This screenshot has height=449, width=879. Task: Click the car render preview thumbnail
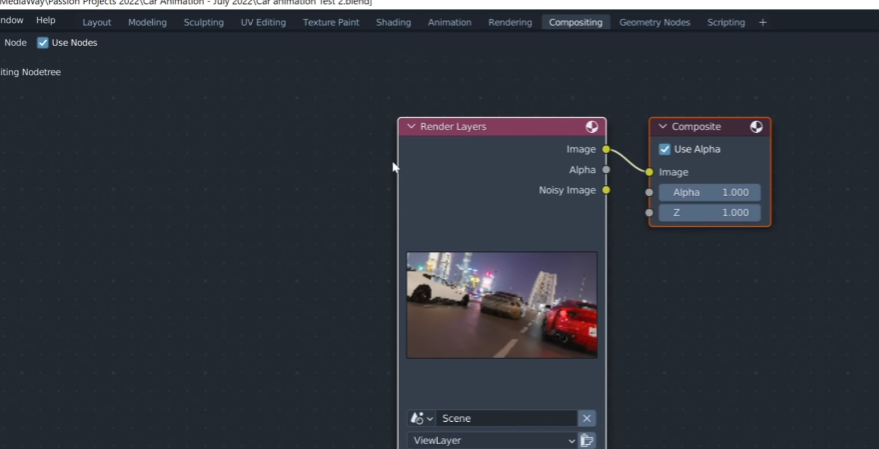(502, 305)
